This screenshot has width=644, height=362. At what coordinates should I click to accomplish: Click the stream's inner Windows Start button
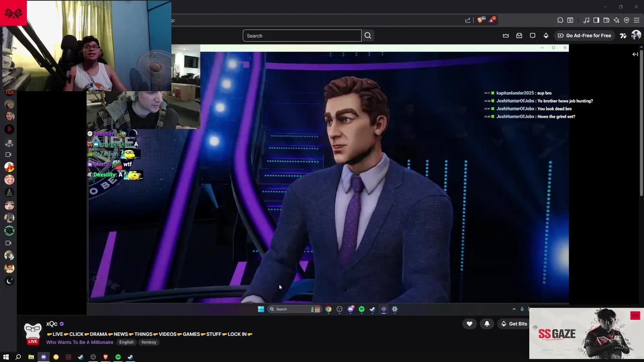pyautogui.click(x=261, y=309)
